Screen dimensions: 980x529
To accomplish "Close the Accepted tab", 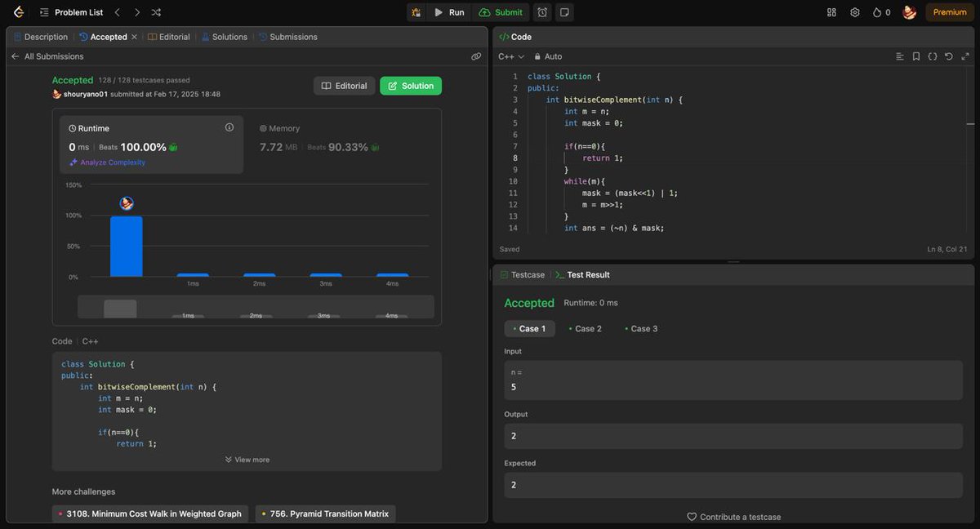I will tap(135, 37).
